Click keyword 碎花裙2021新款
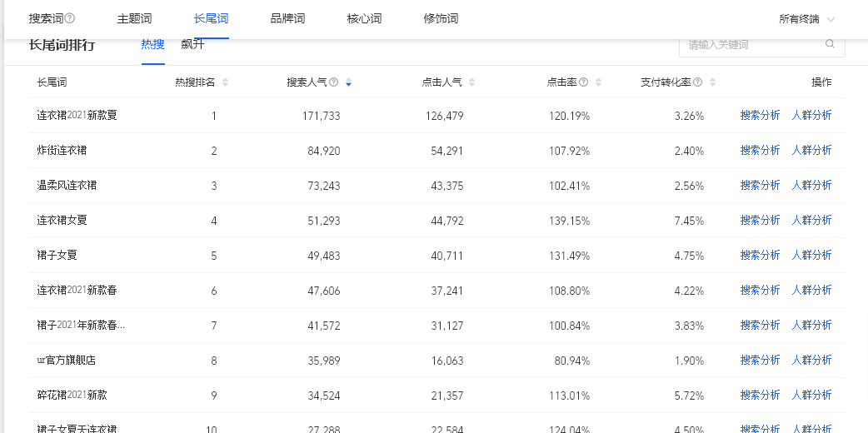This screenshot has width=868, height=433. pyautogui.click(x=72, y=395)
